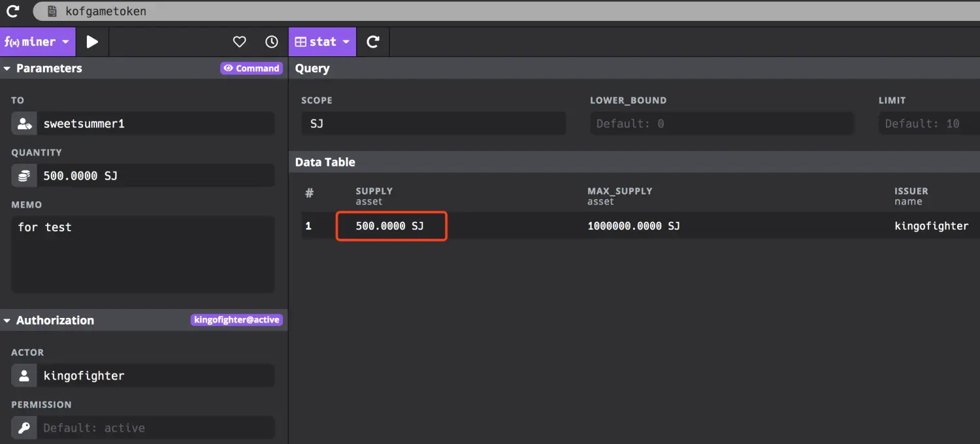The image size is (980, 444).
Task: Refresh the stat table data
Action: [x=373, y=42]
